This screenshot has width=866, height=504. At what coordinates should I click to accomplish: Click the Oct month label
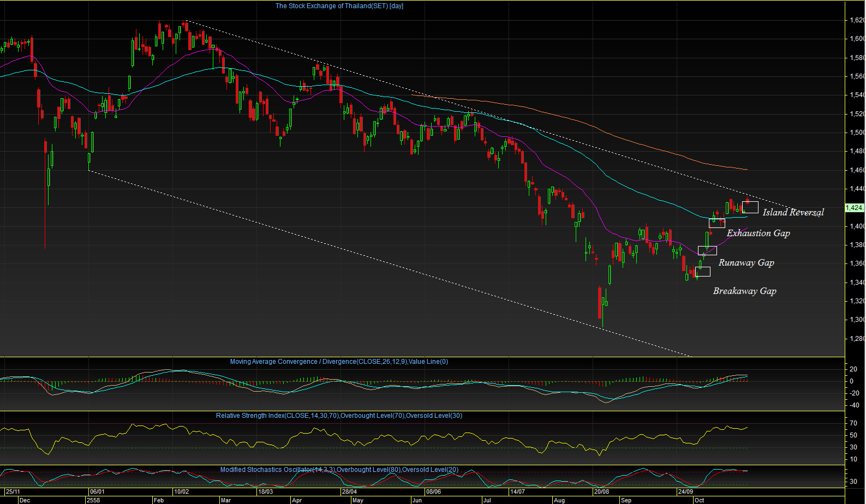point(699,500)
